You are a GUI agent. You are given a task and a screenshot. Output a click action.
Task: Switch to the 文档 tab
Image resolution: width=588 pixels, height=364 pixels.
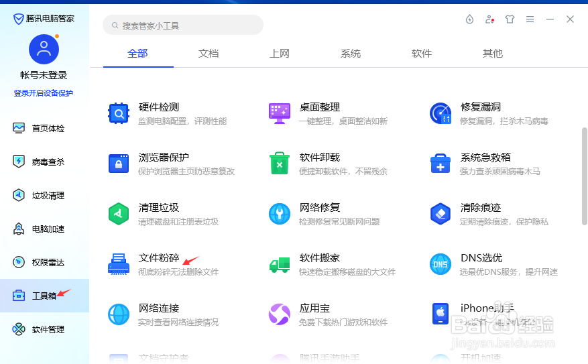(x=209, y=54)
